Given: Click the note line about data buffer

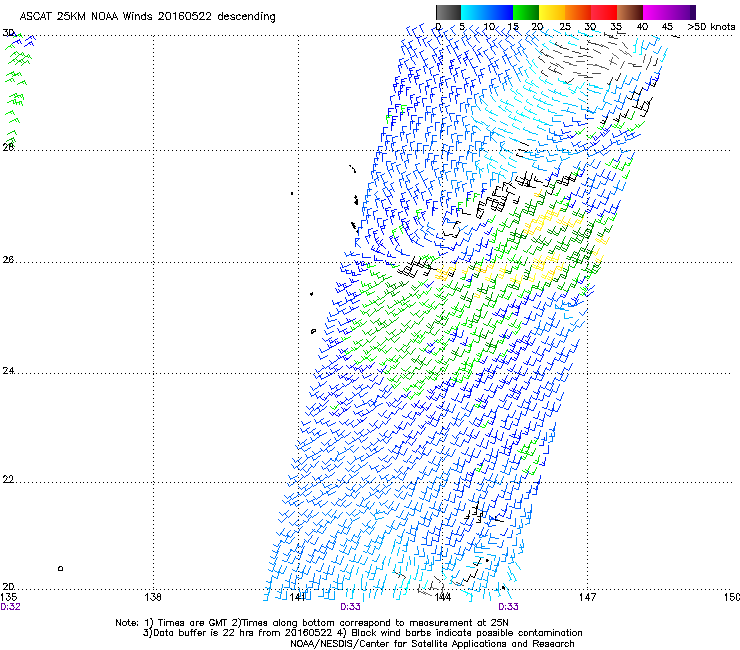Looking at the screenshot, I should (362, 633).
